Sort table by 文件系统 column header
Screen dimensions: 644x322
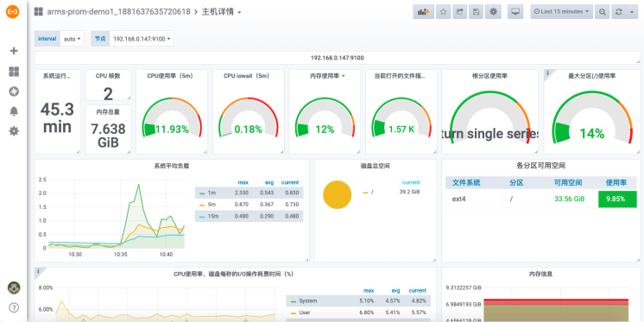click(x=466, y=183)
